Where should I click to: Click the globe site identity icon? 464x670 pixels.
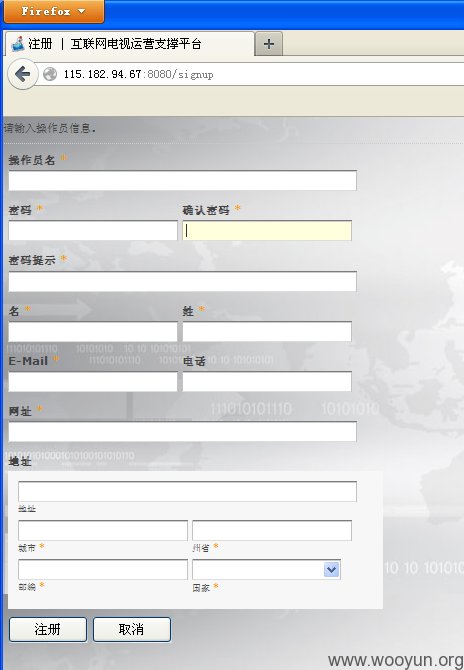(x=50, y=74)
